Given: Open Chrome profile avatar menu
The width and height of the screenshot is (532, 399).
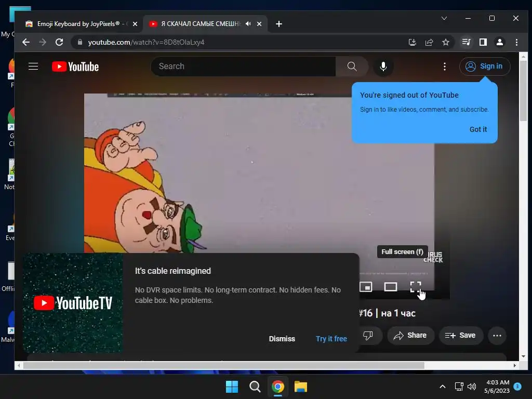Looking at the screenshot, I should [499, 42].
